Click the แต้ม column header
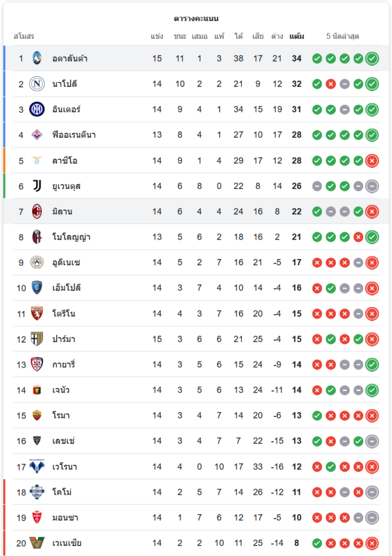 296,37
